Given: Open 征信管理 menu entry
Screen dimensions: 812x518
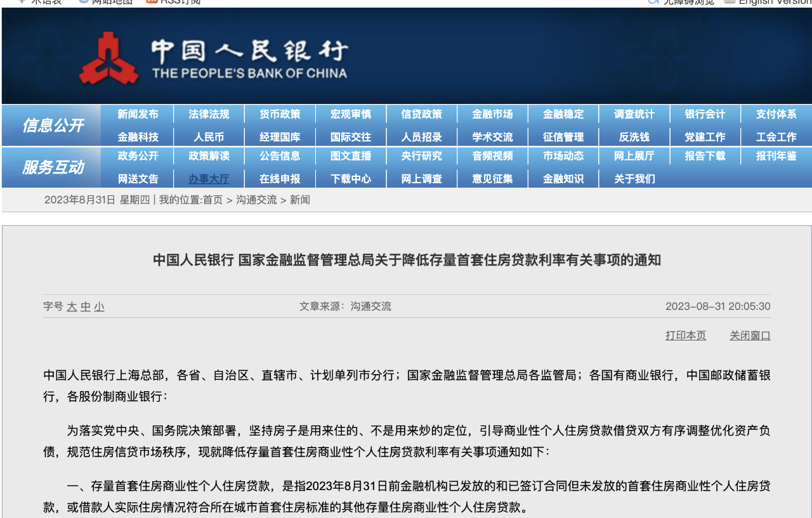Looking at the screenshot, I should click(x=563, y=137).
